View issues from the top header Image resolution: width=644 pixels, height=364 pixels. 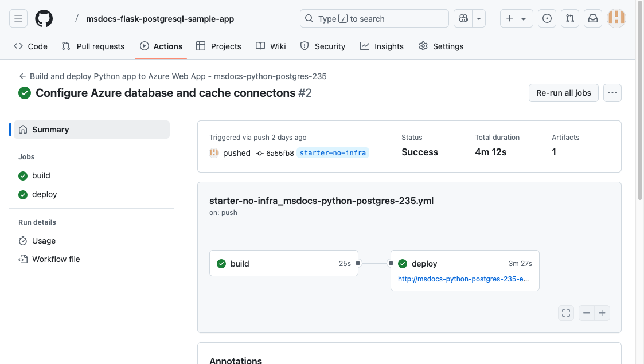(547, 18)
